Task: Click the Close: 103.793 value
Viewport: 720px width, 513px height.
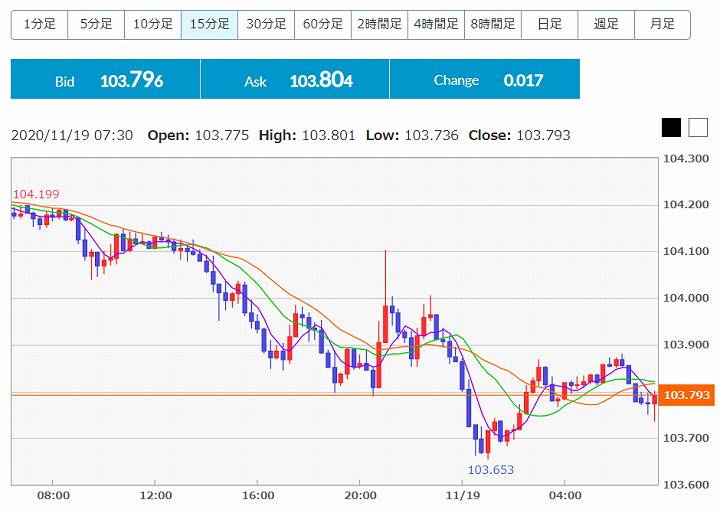Action: tap(519, 135)
